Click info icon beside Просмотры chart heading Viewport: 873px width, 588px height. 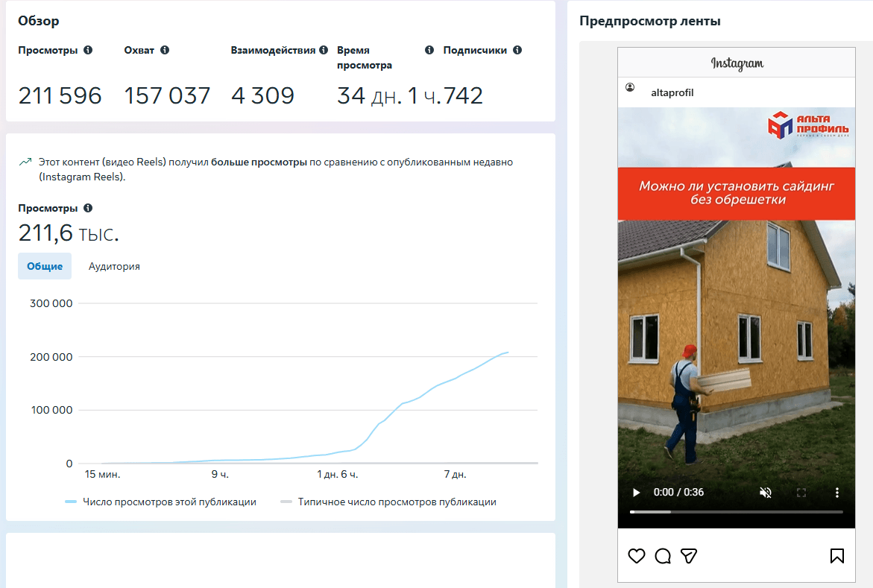point(88,209)
